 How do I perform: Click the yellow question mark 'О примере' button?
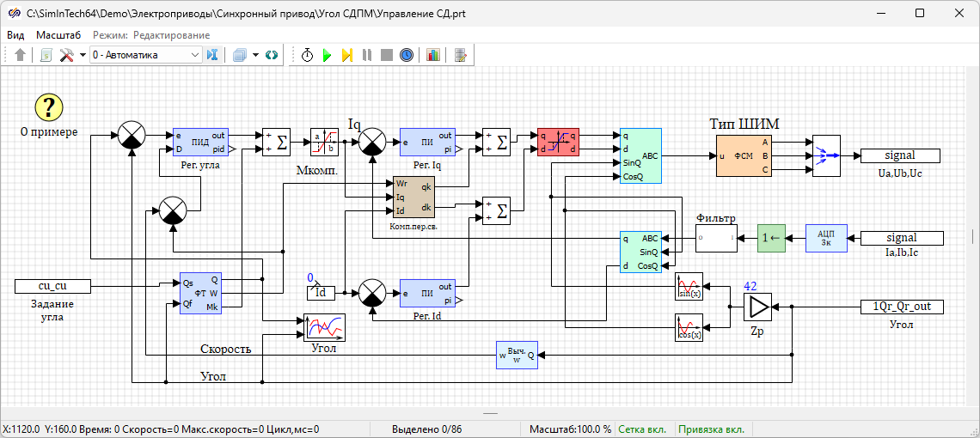point(49,107)
